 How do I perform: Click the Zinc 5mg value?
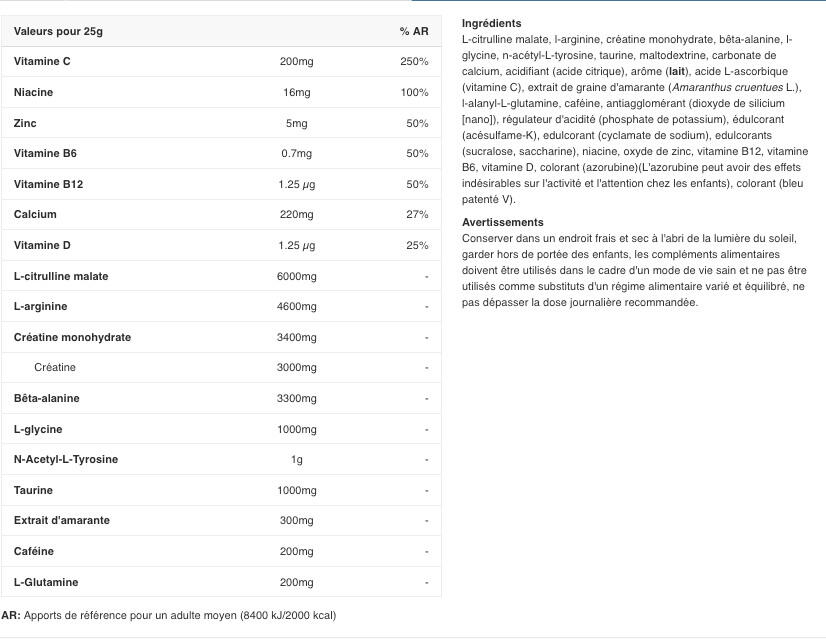pos(297,123)
